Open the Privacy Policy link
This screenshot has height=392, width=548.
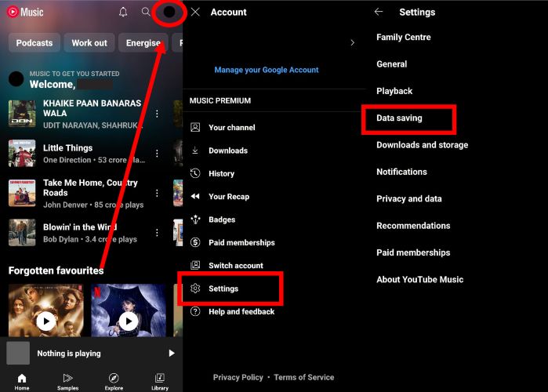point(238,378)
